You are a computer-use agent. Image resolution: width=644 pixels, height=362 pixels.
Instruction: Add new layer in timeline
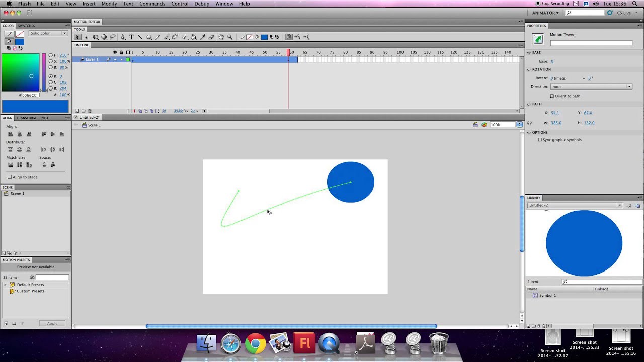(77, 111)
